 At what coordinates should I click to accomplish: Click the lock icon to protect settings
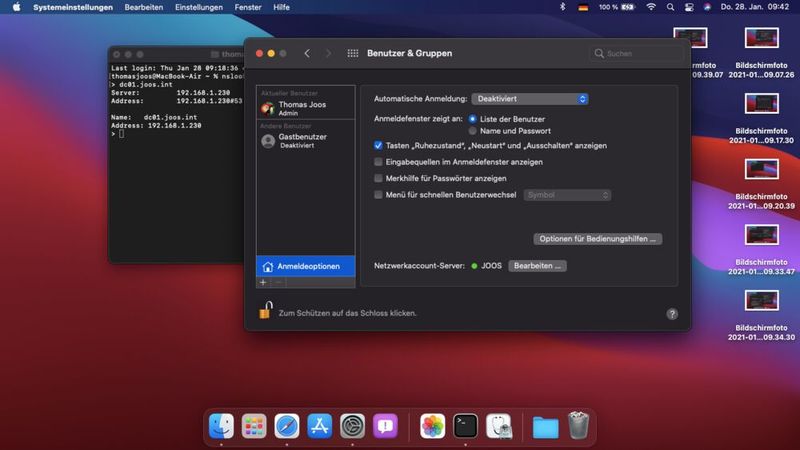[266, 310]
